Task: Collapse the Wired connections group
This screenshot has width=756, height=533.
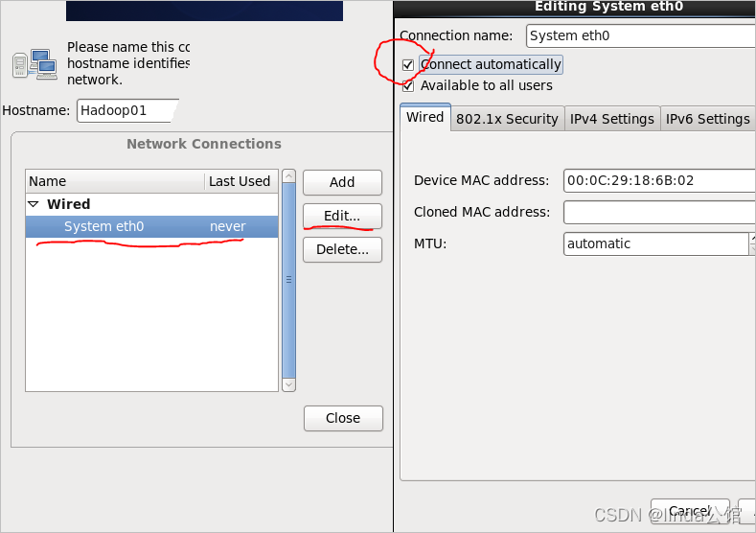Action: click(x=34, y=204)
